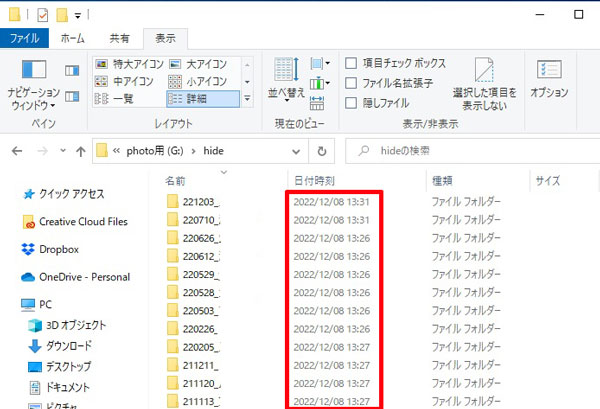Go up one folder level with up arrow
Viewport: 600px width, 409px height.
pyautogui.click(x=78, y=150)
